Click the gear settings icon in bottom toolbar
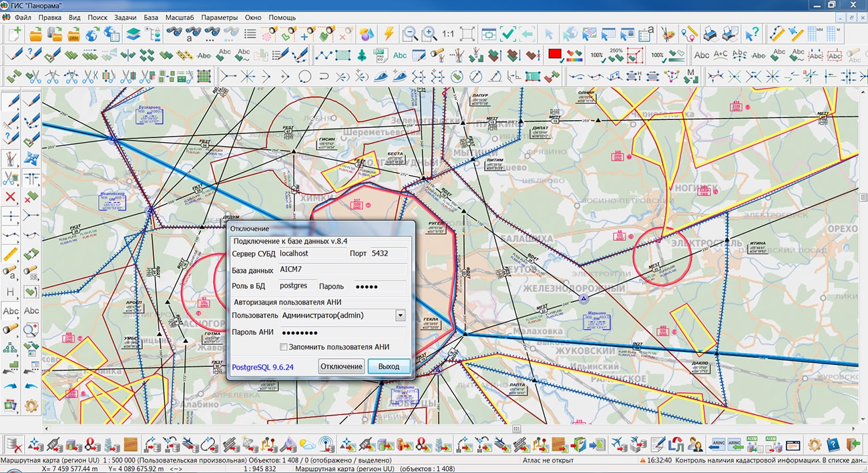The image size is (868, 473). tap(815, 444)
